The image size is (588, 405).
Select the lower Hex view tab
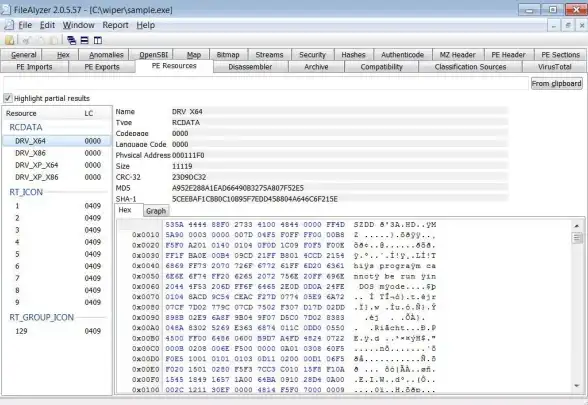(x=128, y=210)
